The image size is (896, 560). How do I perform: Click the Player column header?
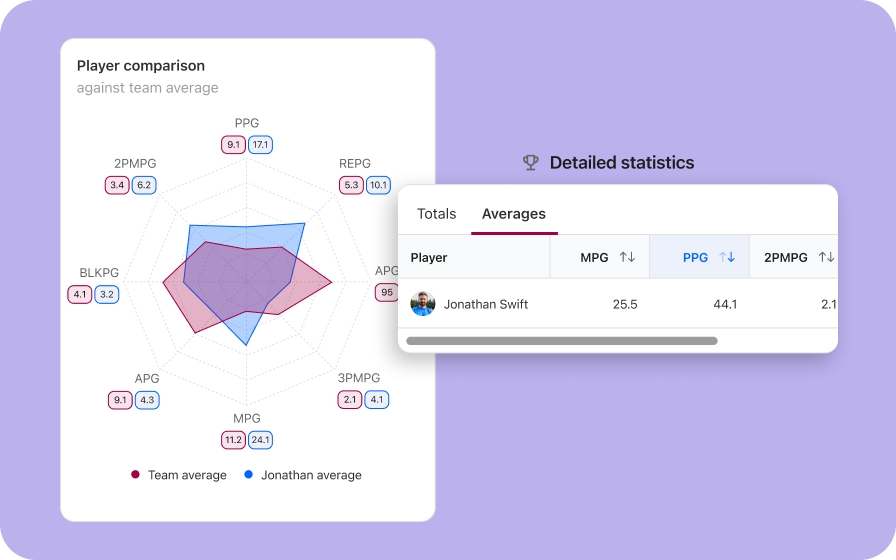tap(429, 258)
